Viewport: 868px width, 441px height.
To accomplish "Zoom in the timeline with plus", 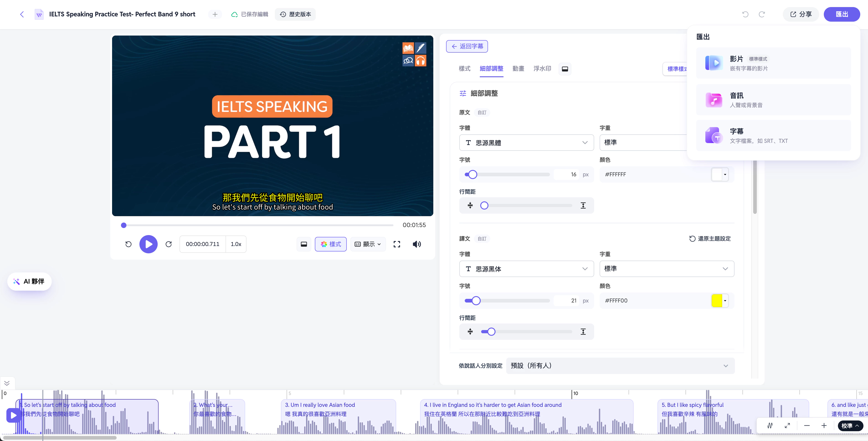I will 824,426.
